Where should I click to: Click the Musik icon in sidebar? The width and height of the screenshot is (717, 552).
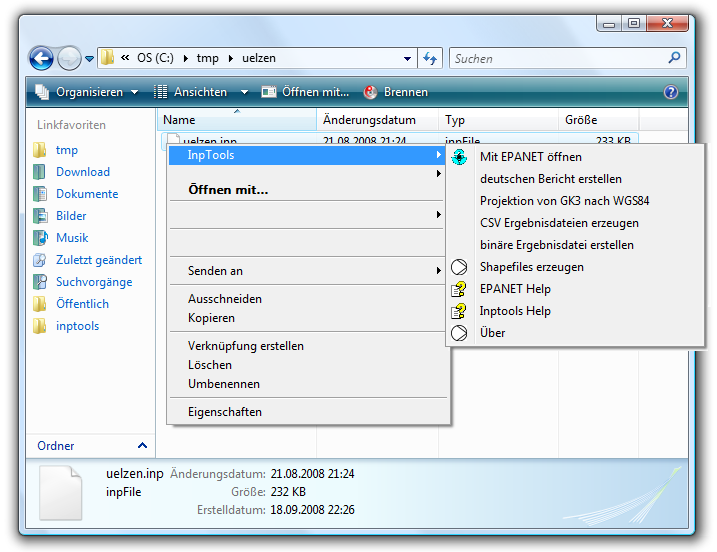(40, 238)
